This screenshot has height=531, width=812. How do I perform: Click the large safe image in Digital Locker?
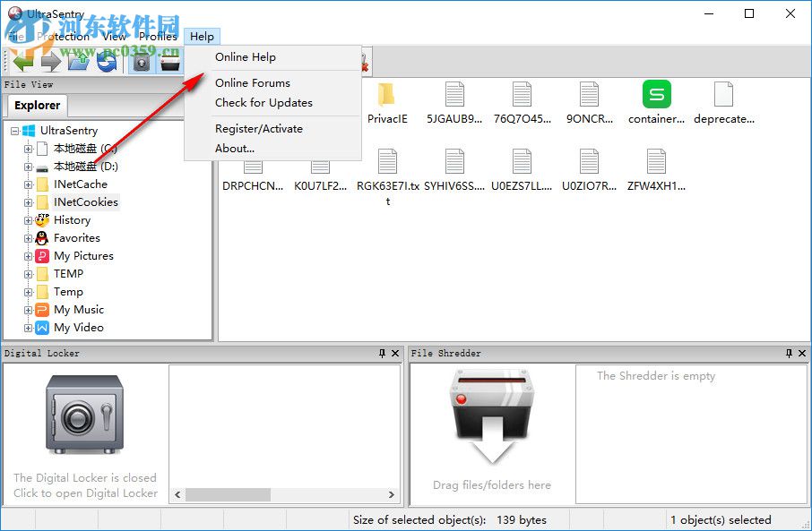pos(85,415)
